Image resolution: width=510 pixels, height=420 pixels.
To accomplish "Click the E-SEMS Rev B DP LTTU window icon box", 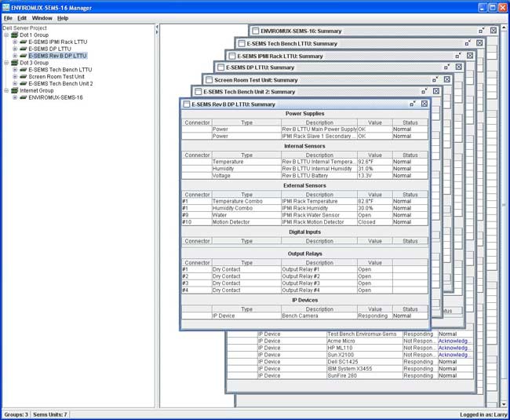I will click(186, 104).
